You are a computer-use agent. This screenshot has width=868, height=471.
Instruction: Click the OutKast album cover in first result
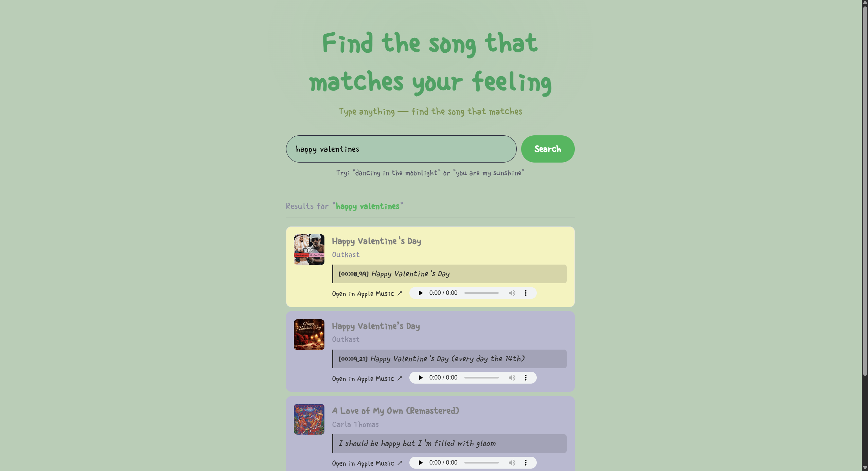[x=309, y=249]
